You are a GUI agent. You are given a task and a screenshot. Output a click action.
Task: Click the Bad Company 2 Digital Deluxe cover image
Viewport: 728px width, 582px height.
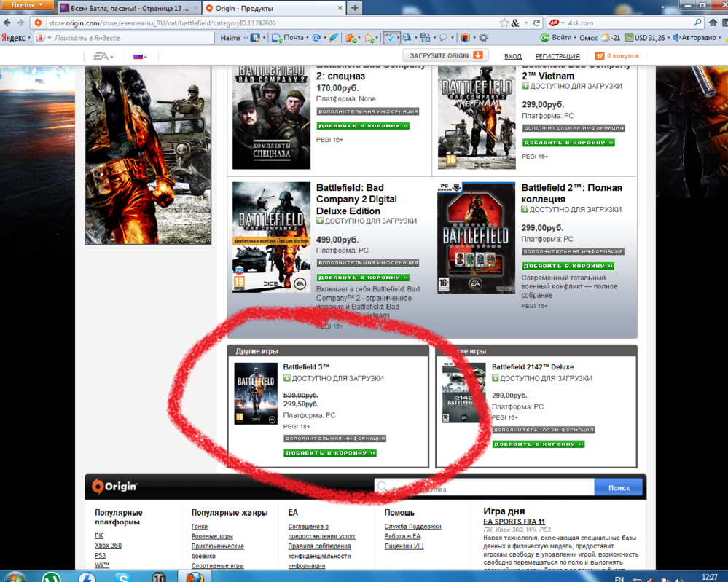[271, 237]
